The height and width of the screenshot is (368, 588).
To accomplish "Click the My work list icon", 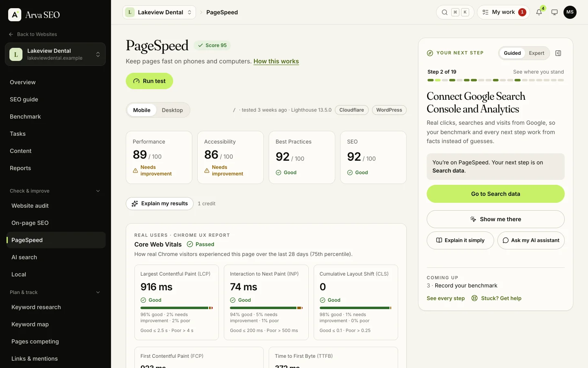I will click(486, 12).
